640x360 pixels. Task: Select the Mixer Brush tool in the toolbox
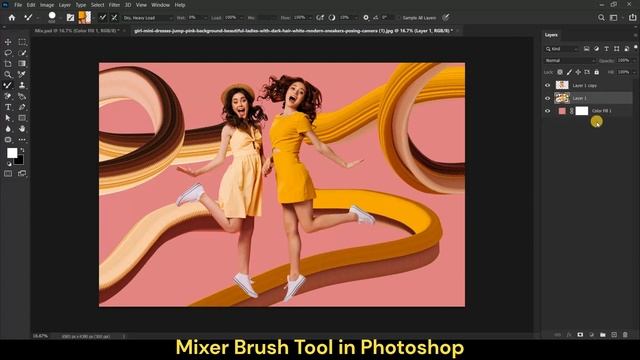coord(8,85)
